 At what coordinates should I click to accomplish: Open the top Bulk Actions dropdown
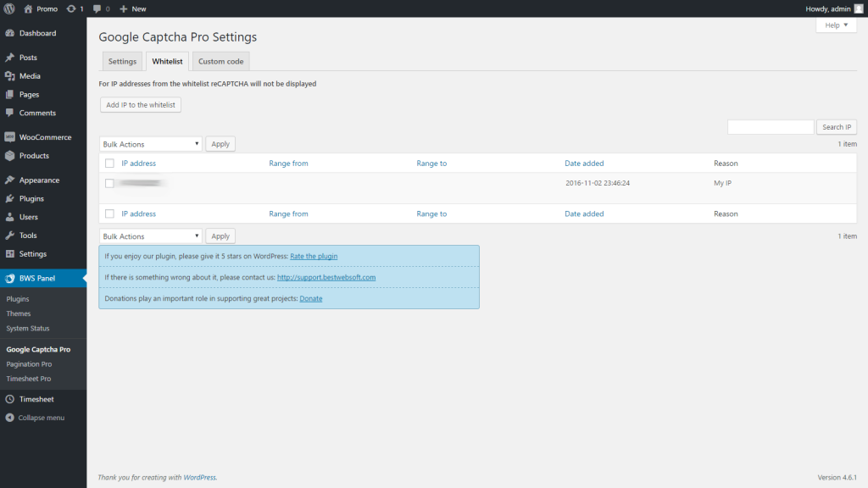(x=151, y=144)
